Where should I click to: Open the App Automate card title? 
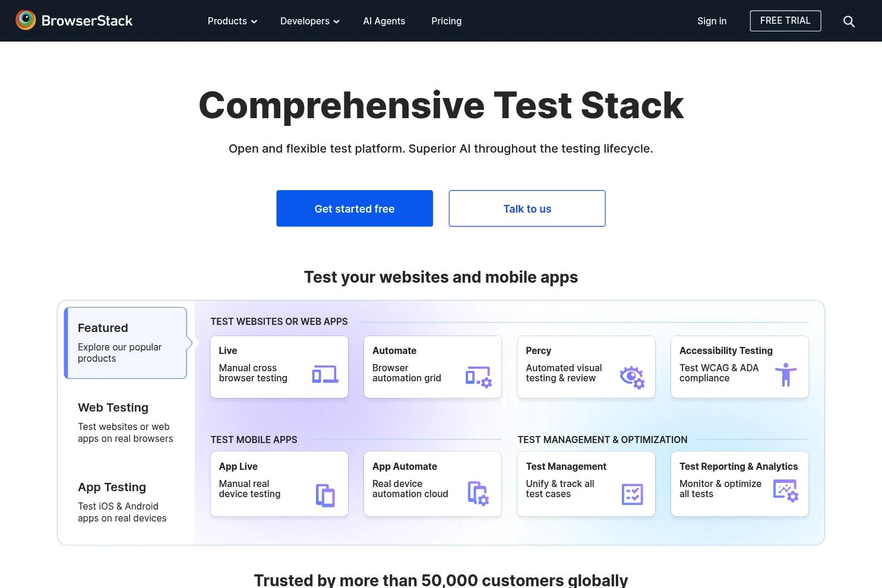[x=404, y=466]
